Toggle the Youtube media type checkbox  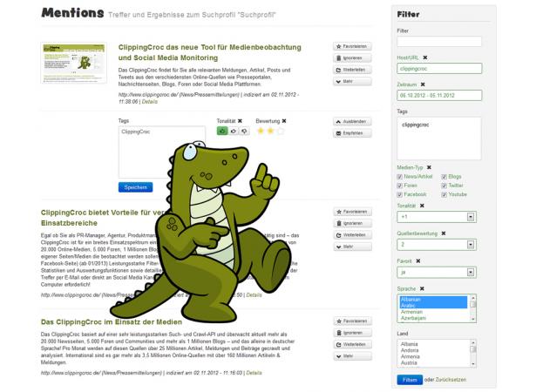click(x=444, y=194)
